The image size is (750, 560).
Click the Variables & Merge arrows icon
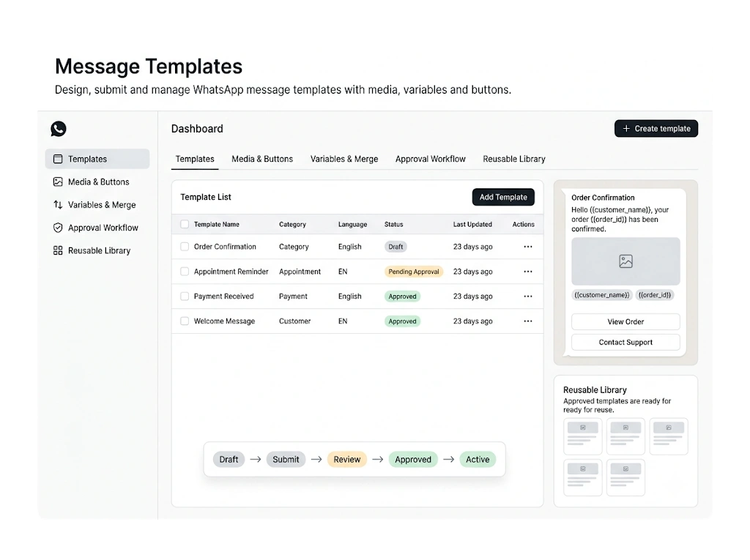pyautogui.click(x=58, y=205)
